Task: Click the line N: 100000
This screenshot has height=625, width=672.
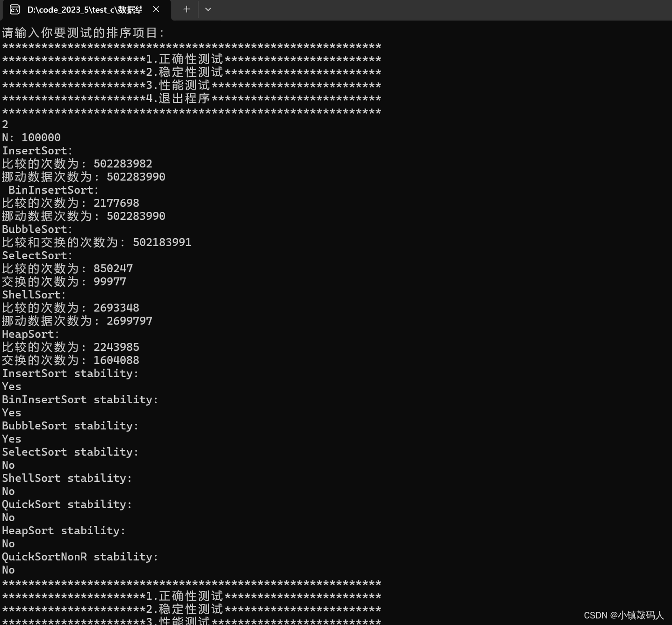Action: tap(31, 138)
